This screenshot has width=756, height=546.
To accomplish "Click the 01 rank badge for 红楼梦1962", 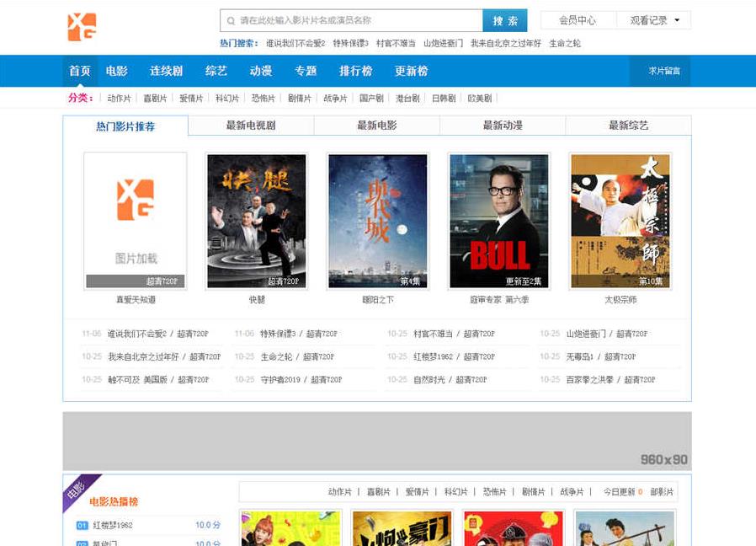I will (83, 526).
